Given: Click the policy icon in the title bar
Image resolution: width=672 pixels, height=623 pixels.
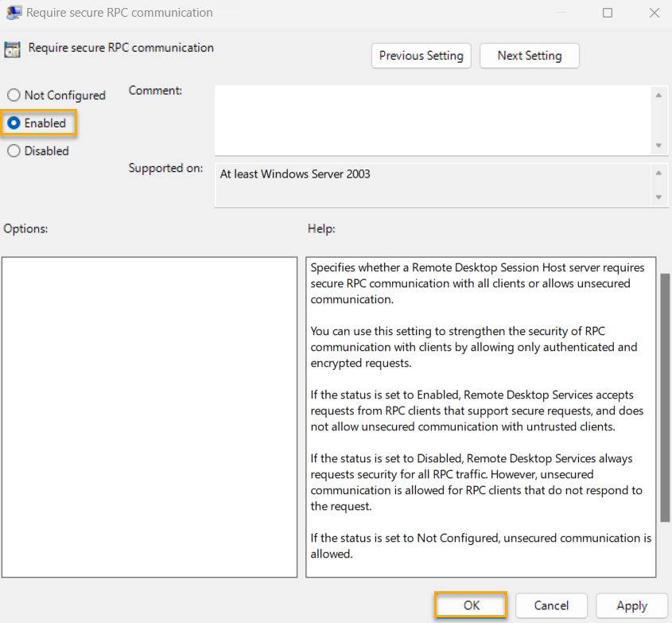Looking at the screenshot, I should [x=14, y=12].
